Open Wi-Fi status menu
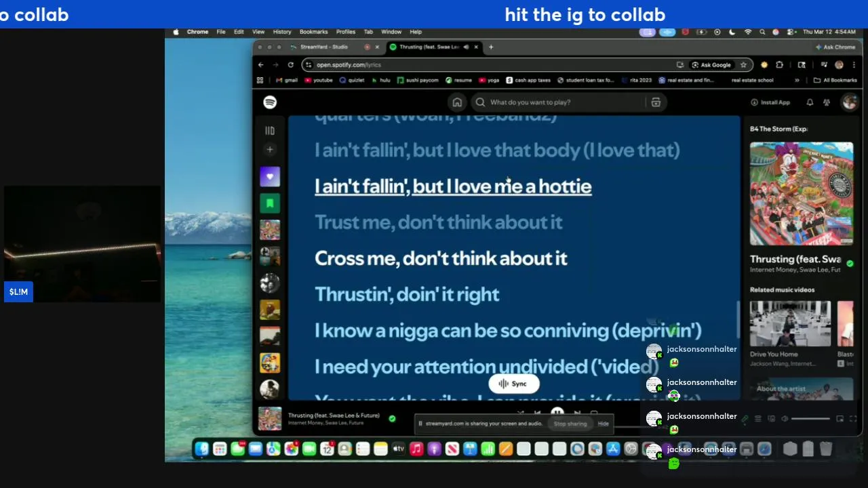Image resolution: width=868 pixels, height=488 pixels. click(747, 32)
